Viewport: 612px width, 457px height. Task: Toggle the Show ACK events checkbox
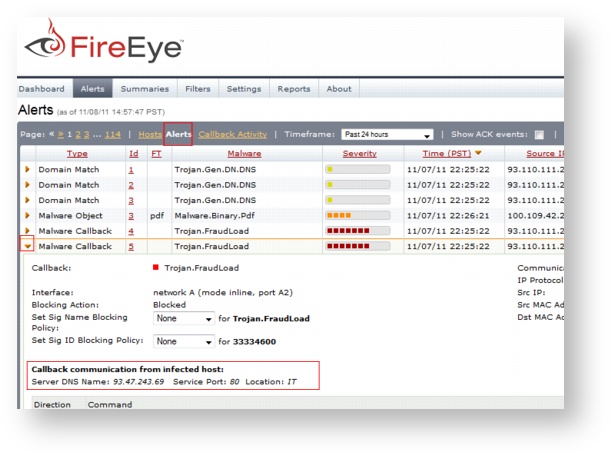click(539, 135)
